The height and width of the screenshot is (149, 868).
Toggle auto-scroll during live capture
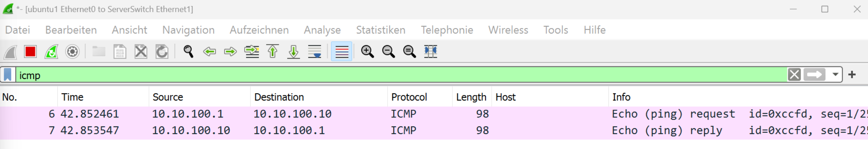tap(314, 52)
